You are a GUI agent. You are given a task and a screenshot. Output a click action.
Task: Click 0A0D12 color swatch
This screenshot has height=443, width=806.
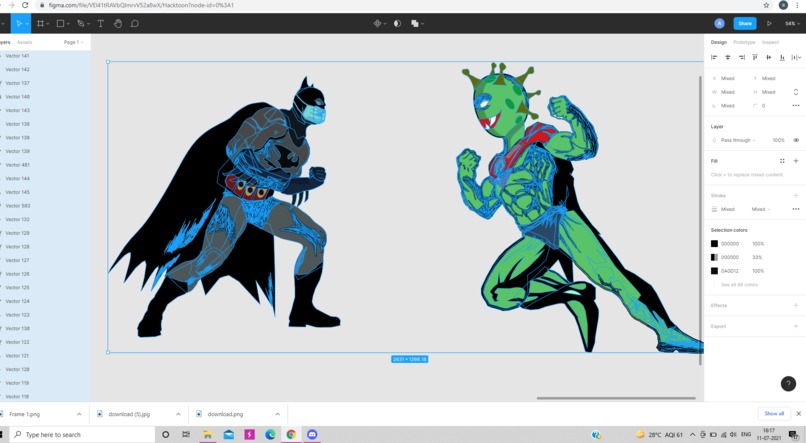coord(714,271)
